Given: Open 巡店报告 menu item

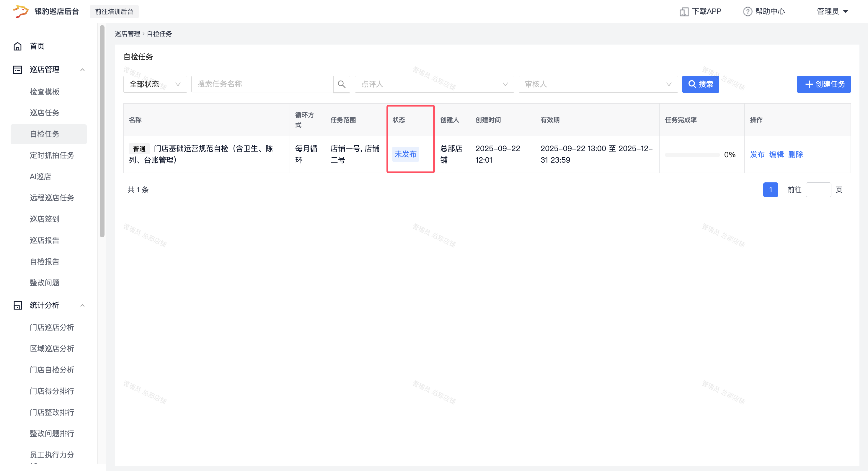Looking at the screenshot, I should point(45,240).
